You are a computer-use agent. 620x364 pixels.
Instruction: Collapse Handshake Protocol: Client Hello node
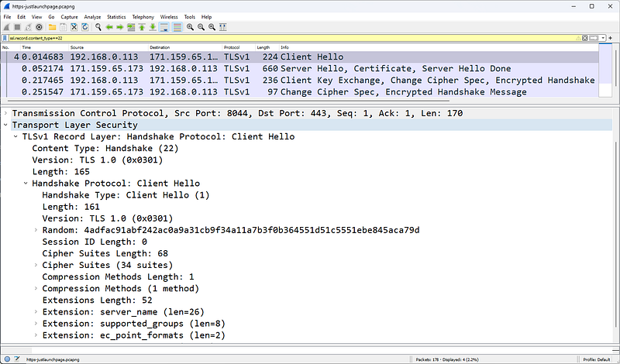point(26,184)
